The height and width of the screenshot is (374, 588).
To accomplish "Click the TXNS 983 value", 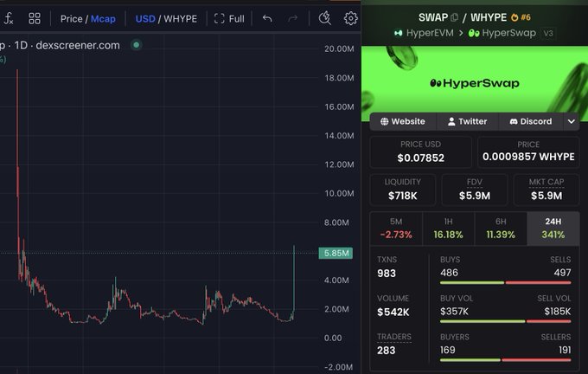I will (x=387, y=274).
